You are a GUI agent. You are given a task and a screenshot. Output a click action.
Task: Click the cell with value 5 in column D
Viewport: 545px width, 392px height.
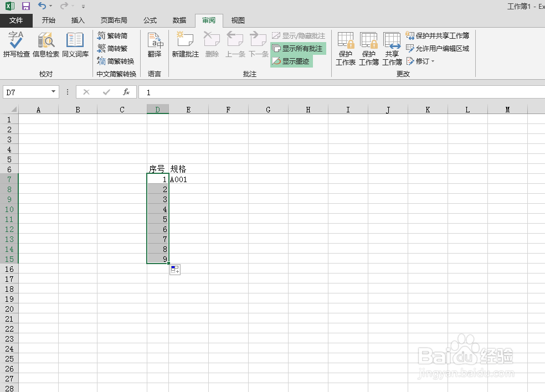(158, 219)
